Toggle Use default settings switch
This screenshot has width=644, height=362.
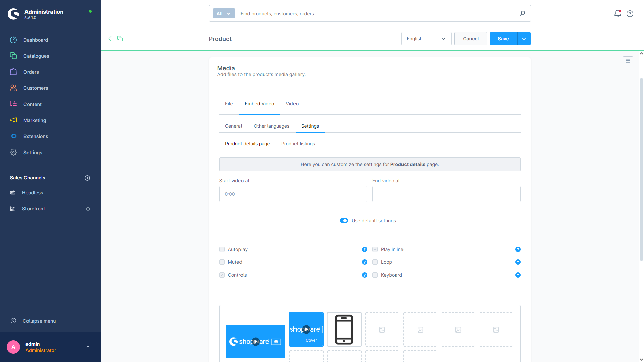click(x=344, y=221)
